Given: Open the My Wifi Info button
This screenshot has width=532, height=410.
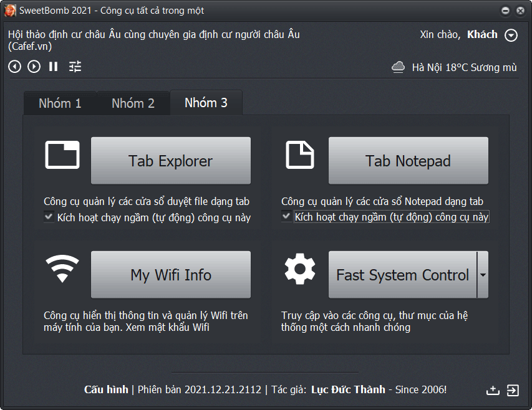Looking at the screenshot, I should [170, 275].
